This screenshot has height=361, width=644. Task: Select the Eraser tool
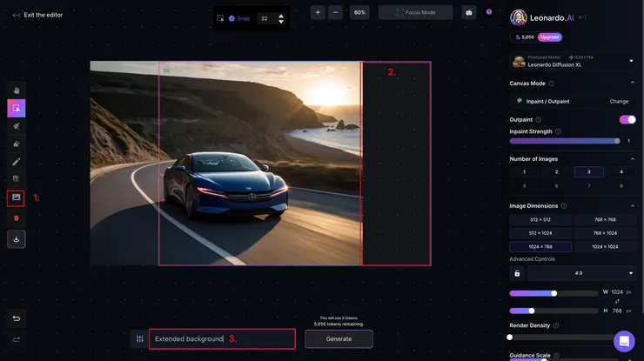(16, 144)
